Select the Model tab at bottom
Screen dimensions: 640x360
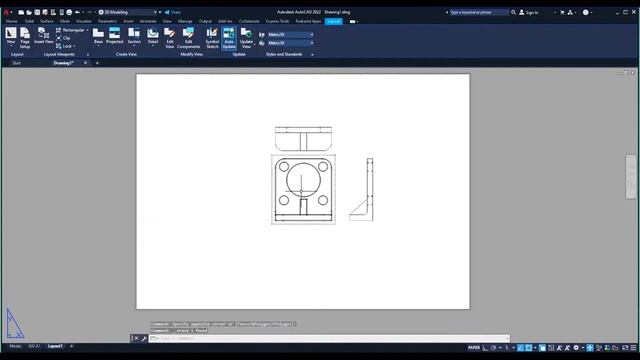point(15,346)
